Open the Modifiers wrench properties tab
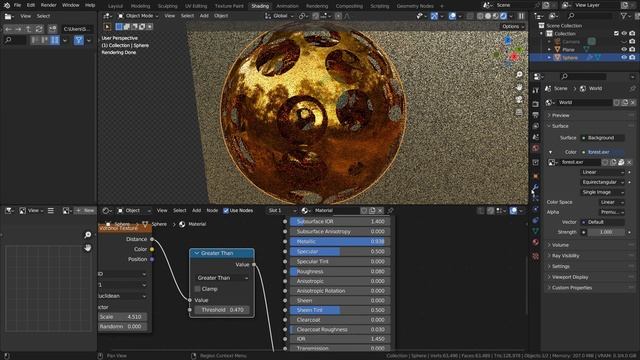640x360 pixels. [536, 187]
